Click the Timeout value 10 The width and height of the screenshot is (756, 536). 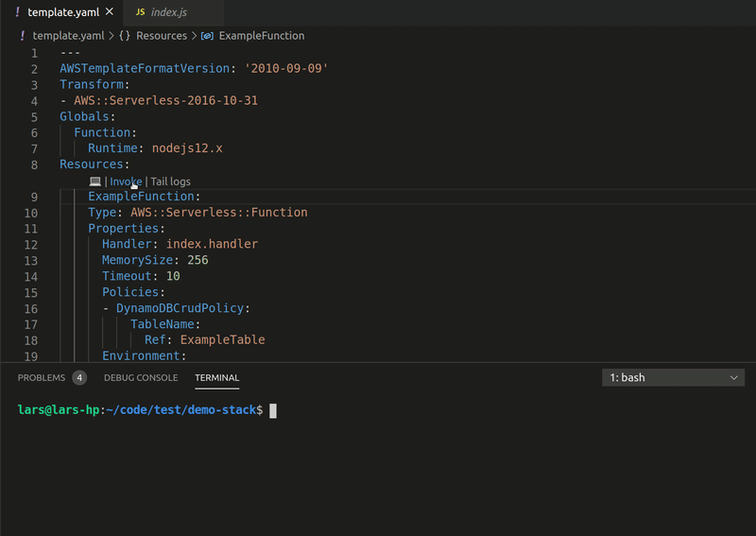(x=173, y=276)
